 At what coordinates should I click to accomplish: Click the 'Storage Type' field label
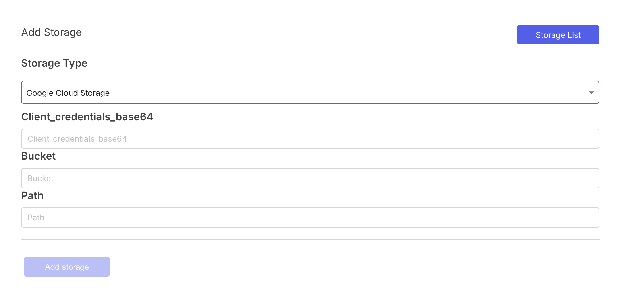tap(54, 63)
